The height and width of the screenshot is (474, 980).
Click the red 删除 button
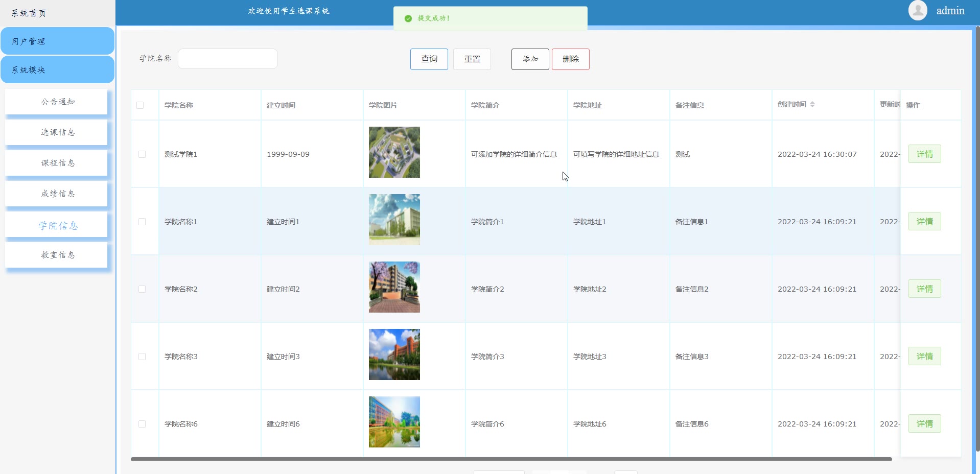[x=570, y=59]
